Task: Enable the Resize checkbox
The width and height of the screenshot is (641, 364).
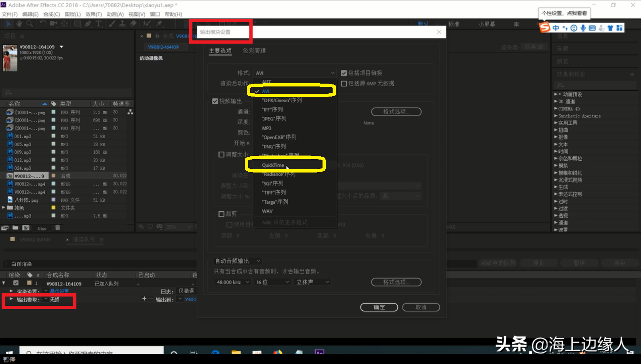Action: click(x=221, y=155)
